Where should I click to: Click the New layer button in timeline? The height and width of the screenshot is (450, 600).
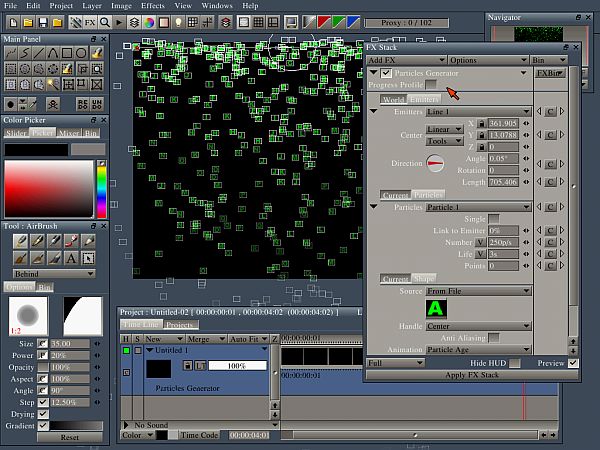(163, 339)
